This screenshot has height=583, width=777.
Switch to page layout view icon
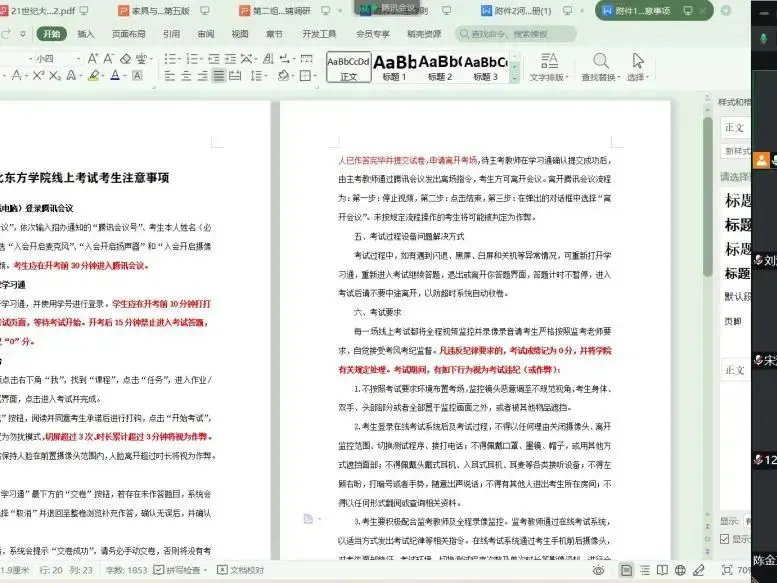point(626,571)
